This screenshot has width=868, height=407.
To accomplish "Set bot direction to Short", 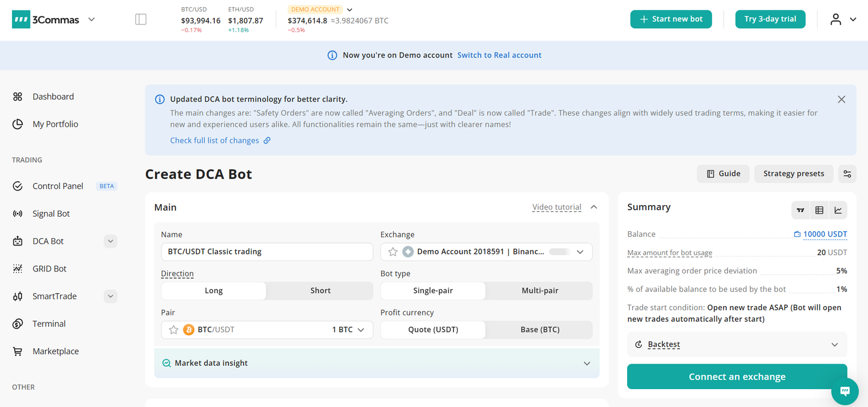I will pos(320,291).
